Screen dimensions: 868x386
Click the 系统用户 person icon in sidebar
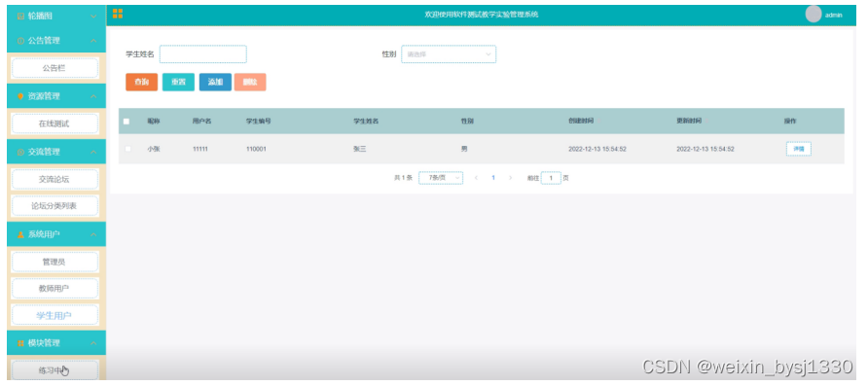(21, 234)
